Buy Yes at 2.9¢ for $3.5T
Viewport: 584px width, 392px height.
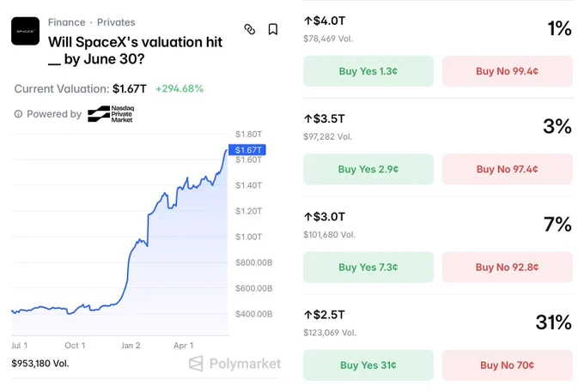pyautogui.click(x=368, y=169)
